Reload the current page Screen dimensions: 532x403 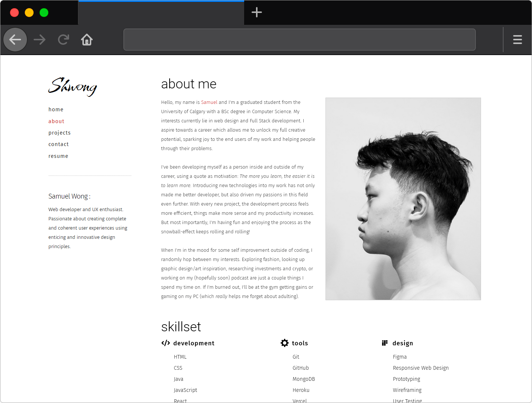(63, 40)
